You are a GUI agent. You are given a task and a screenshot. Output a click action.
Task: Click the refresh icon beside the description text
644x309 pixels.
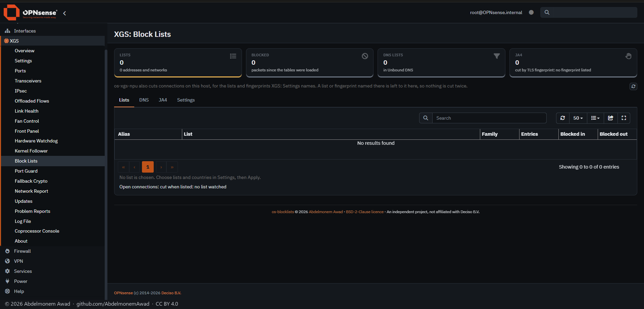(633, 86)
